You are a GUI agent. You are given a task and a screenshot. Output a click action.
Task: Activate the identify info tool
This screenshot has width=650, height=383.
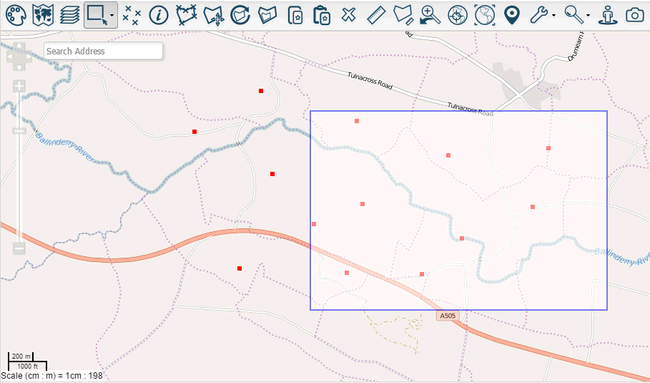[159, 15]
